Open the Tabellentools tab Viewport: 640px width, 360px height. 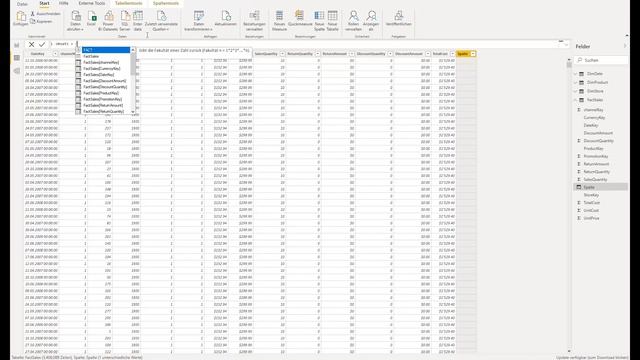tap(129, 3)
